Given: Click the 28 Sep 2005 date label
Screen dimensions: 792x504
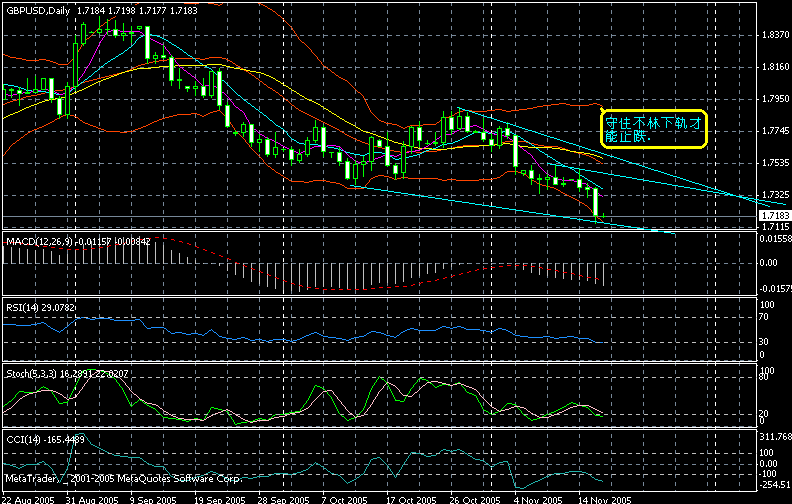Looking at the screenshot, I should pos(283,499).
